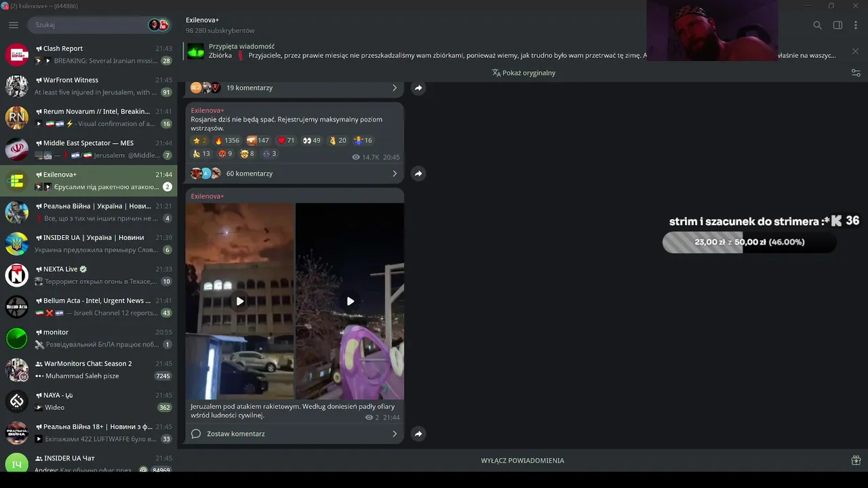Viewport: 868px width, 488px height.
Task: Share the Jerusalem rocket attack post
Action: [418, 434]
